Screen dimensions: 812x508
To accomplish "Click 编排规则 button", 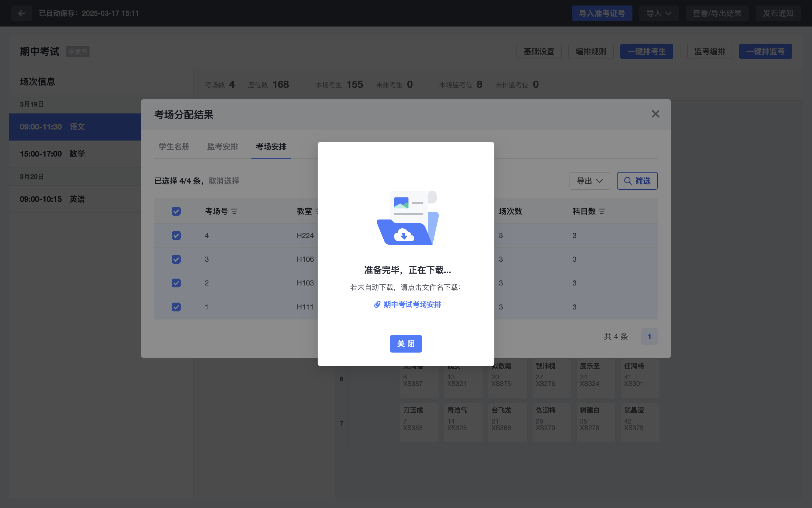I will click(591, 51).
